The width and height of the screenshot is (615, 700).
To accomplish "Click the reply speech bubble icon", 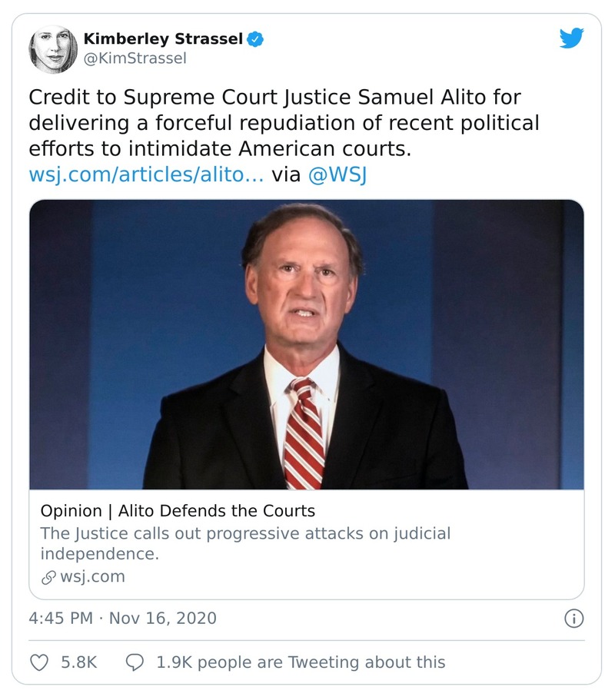I will coord(135,662).
